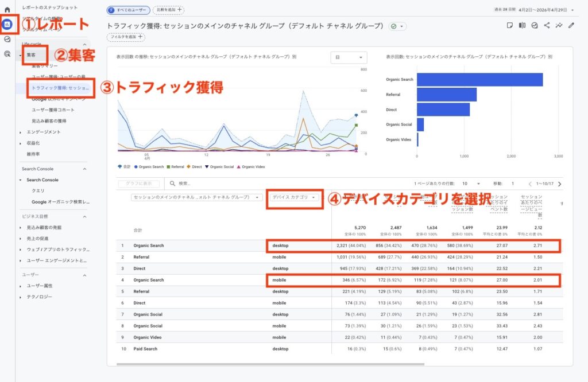
Task: Click the Organic Search bar in bar chart
Action: [479, 79]
